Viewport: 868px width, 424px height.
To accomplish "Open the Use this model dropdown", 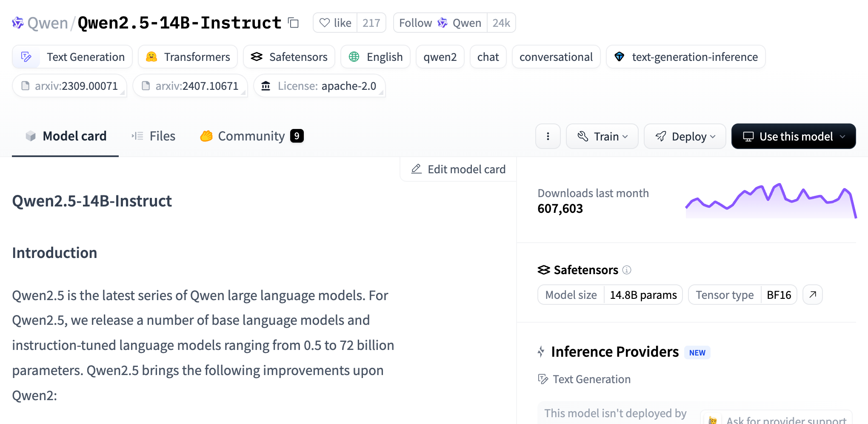I will (794, 136).
